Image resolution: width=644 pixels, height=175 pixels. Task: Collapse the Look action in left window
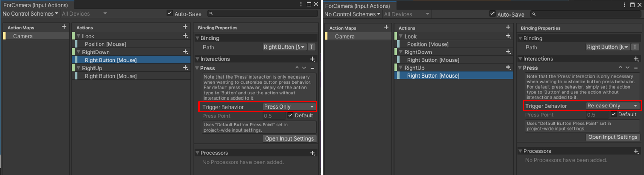pyautogui.click(x=79, y=36)
